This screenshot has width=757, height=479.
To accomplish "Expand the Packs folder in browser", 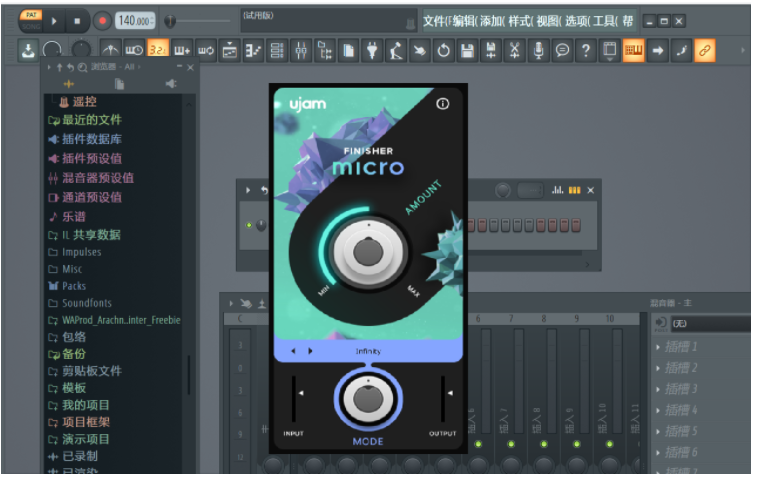I will pyautogui.click(x=74, y=285).
